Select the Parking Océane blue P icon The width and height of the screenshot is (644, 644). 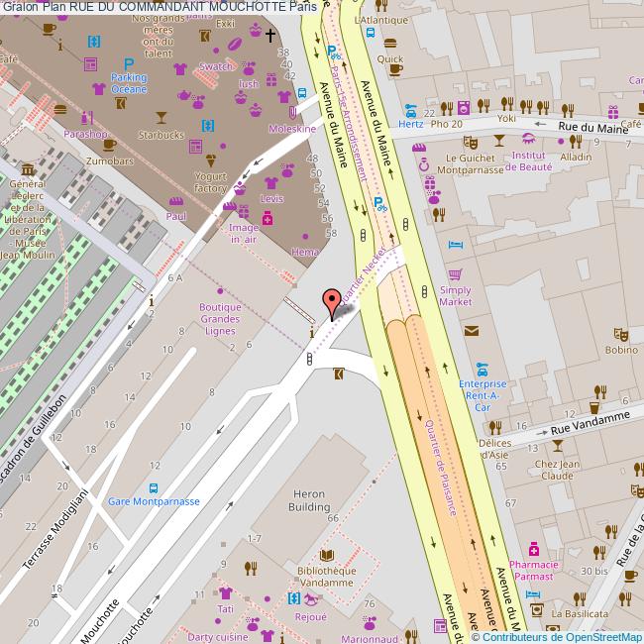[129, 63]
